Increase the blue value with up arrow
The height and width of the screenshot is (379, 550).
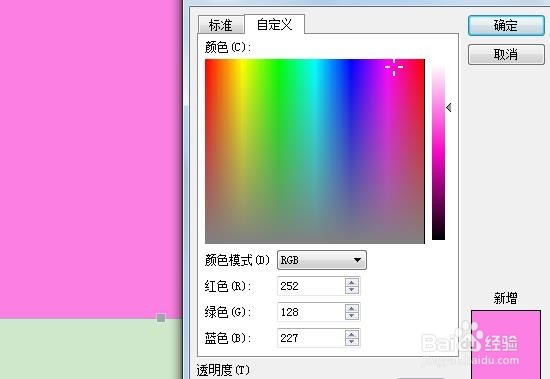click(x=352, y=334)
